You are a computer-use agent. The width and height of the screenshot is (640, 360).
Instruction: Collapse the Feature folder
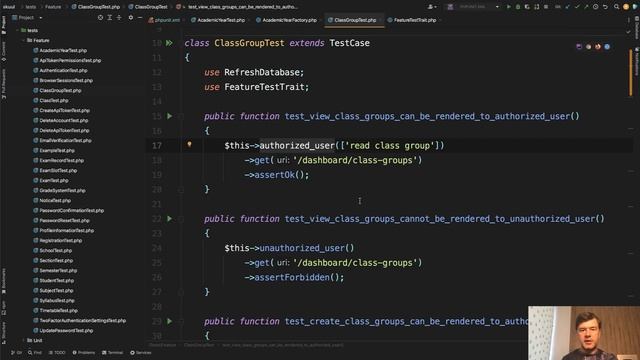(x=23, y=40)
